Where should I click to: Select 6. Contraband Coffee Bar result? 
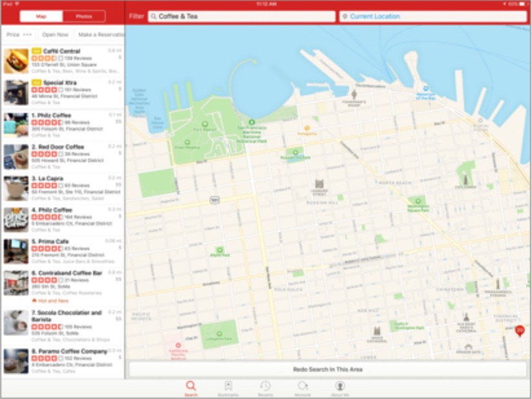pyautogui.click(x=63, y=286)
